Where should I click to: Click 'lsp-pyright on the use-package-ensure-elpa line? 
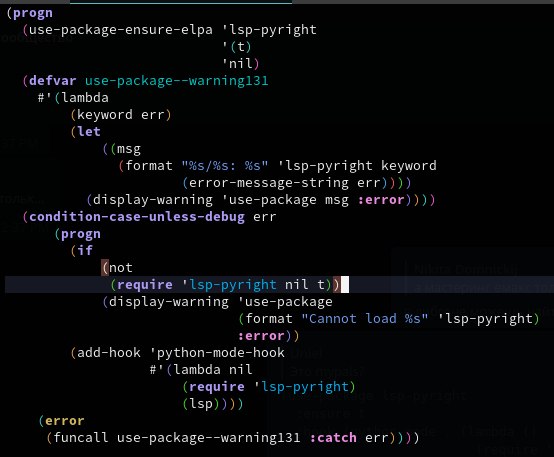(x=269, y=30)
